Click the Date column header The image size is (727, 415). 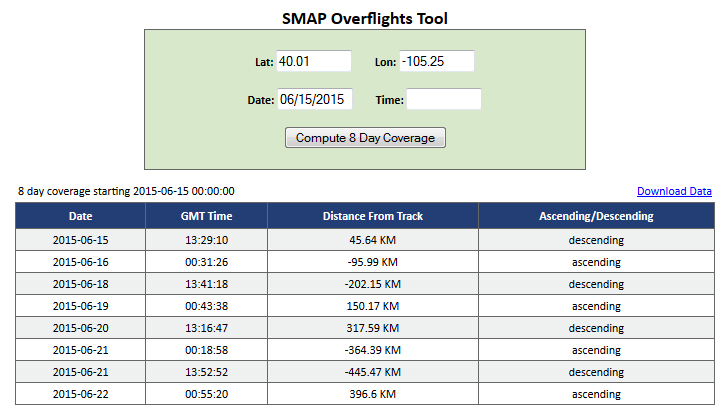tap(80, 216)
